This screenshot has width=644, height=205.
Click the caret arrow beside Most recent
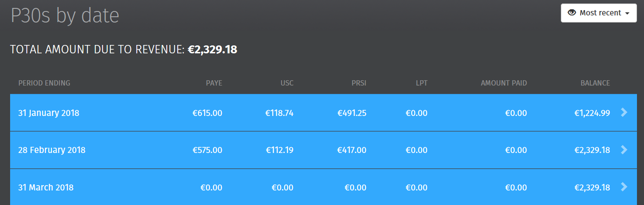click(x=627, y=13)
